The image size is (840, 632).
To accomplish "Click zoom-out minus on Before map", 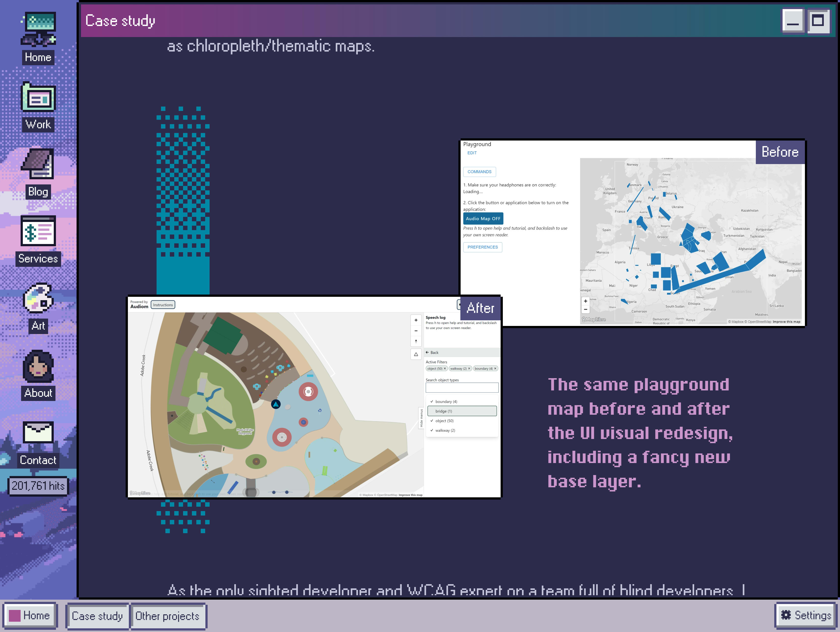I will tap(586, 309).
